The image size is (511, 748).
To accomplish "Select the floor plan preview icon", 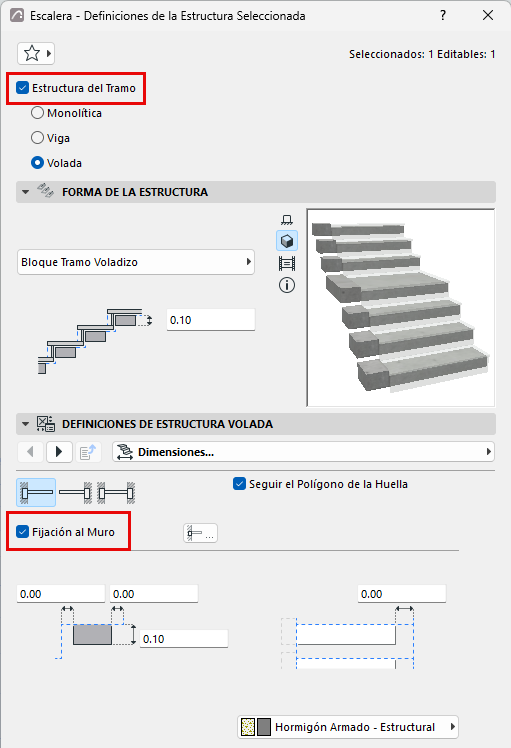I will pos(287,220).
